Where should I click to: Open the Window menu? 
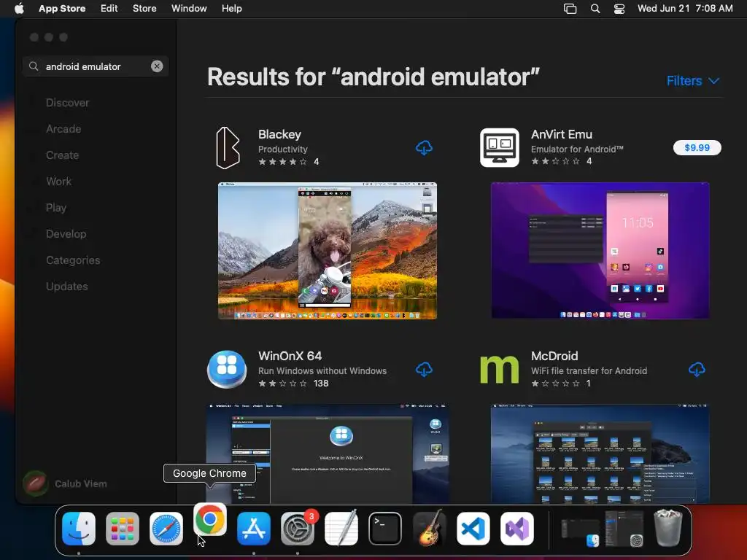[189, 9]
